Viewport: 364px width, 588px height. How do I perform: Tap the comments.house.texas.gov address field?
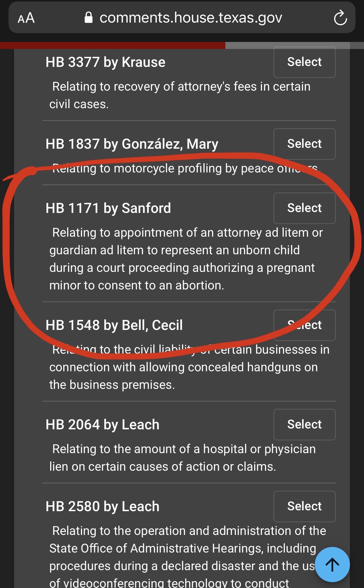[x=190, y=18]
